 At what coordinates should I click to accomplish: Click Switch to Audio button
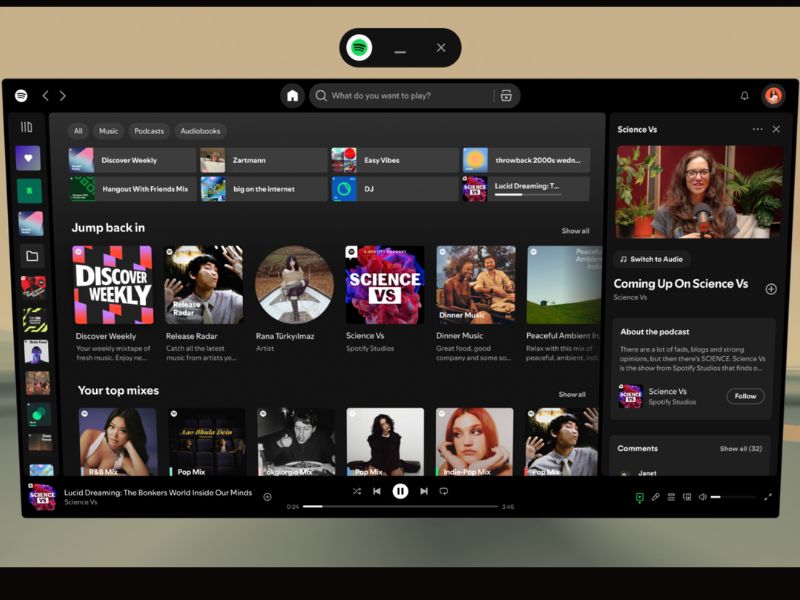click(652, 259)
